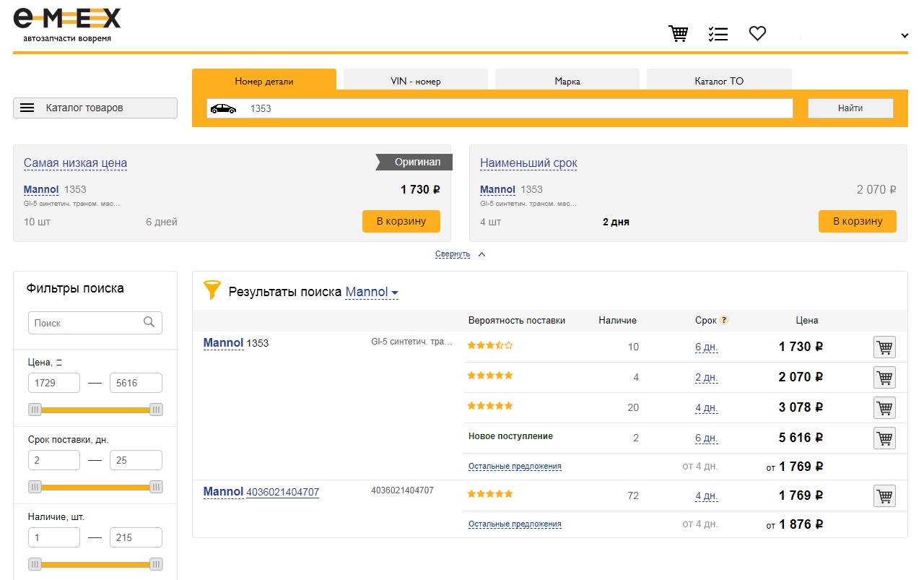Screen dimensions: 924x580
Task: Click the Вероятность поставки column header
Action: (517, 321)
